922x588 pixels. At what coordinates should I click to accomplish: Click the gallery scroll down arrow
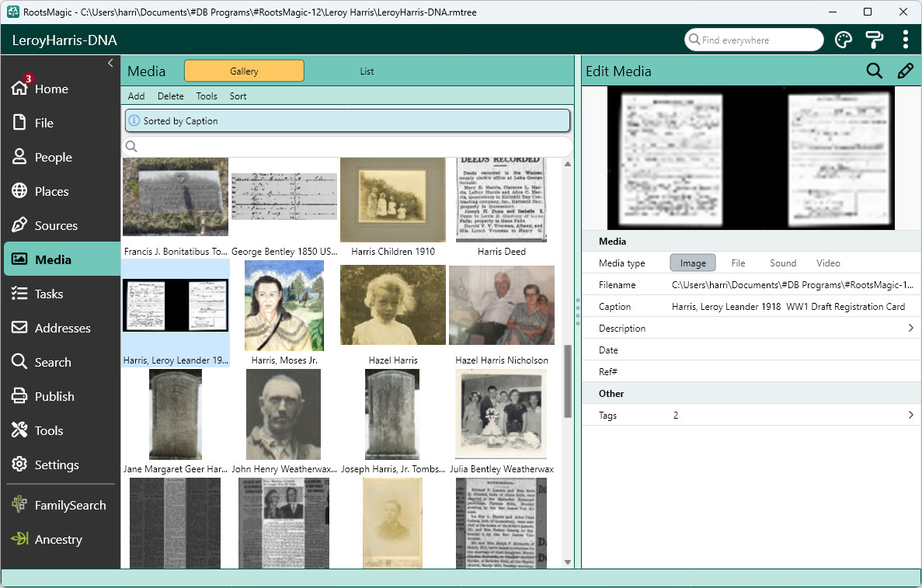568,562
